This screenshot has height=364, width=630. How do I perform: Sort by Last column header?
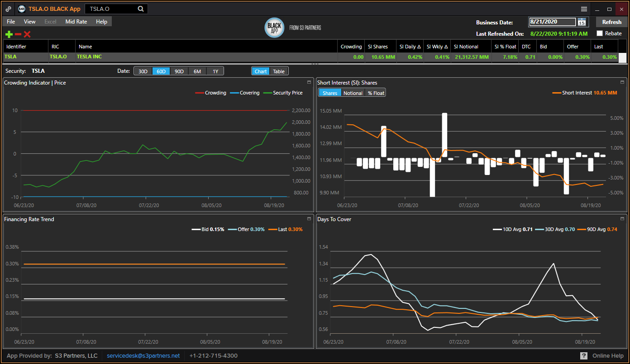(605, 47)
